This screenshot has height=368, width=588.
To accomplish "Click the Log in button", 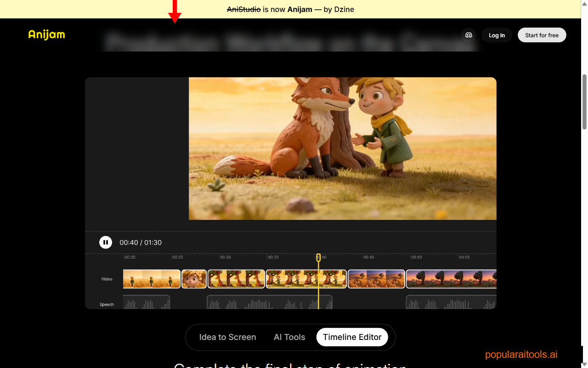I will [497, 35].
